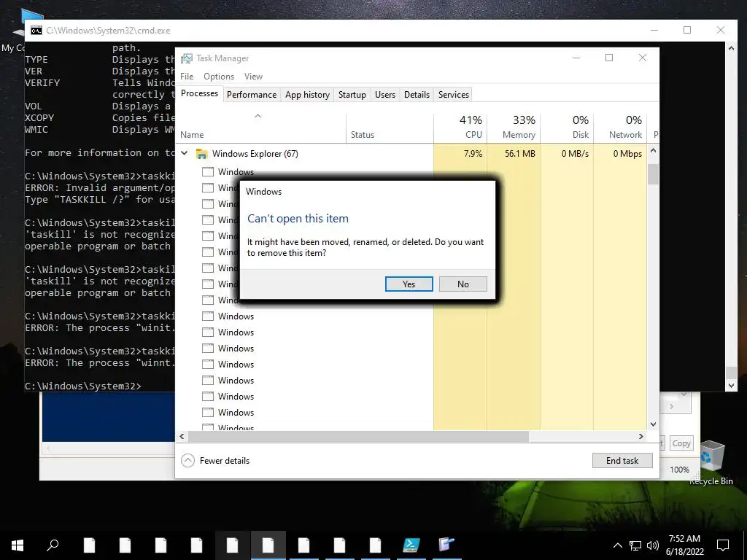
Task: Open the Options menu in Task Manager
Action: coord(219,77)
